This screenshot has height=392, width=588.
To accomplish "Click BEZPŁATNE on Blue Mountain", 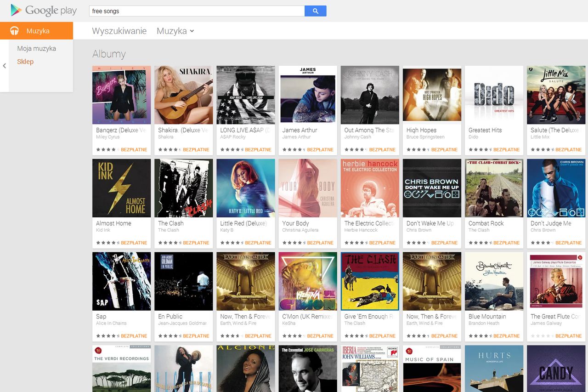I will 507,336.
